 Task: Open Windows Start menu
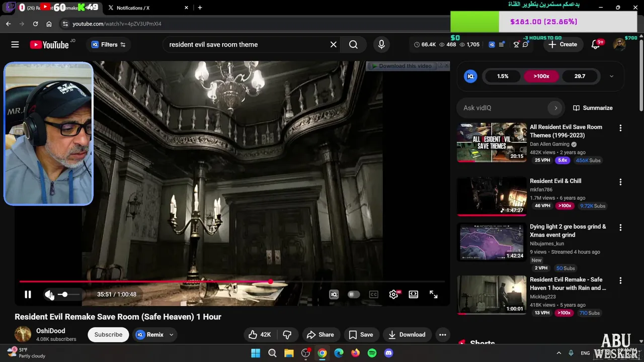pyautogui.click(x=256, y=353)
